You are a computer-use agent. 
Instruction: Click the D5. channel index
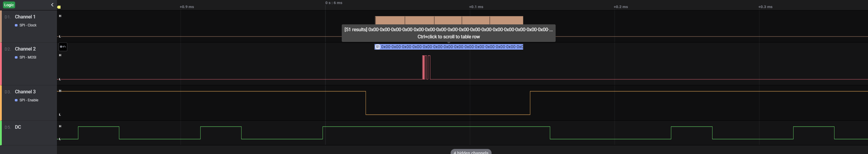8,128
